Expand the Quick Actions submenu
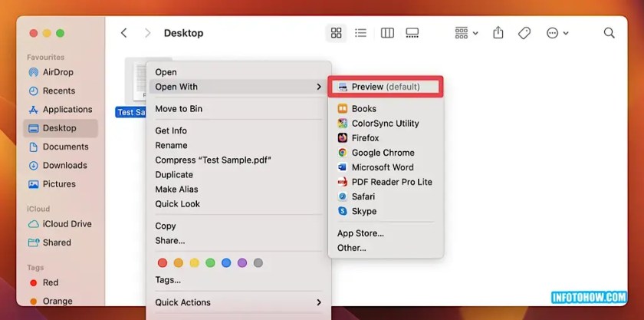 238,302
